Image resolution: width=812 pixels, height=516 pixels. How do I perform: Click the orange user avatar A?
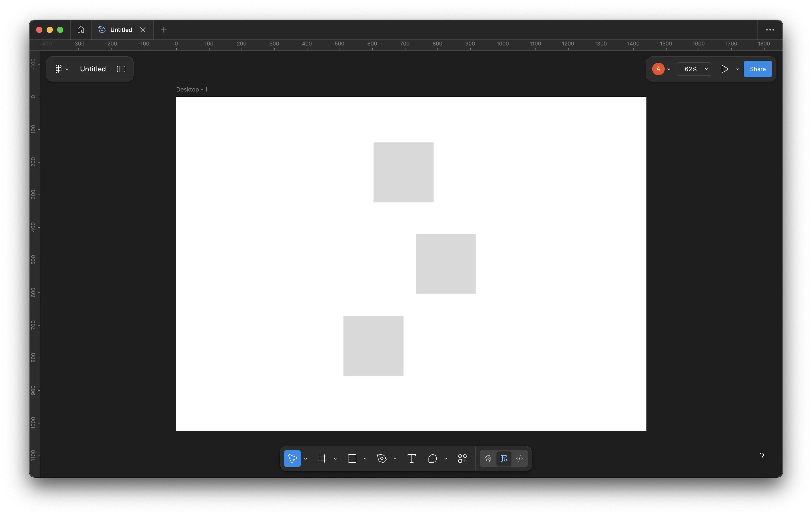[x=658, y=69]
